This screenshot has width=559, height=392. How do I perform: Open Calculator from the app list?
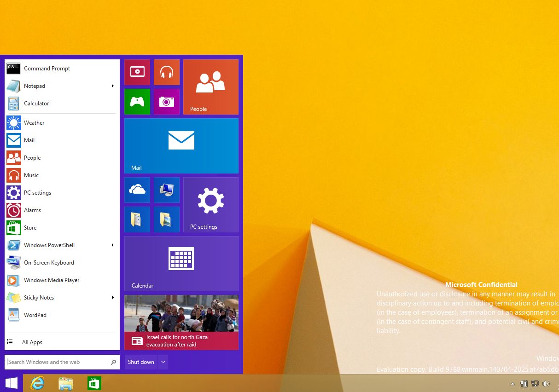(62, 104)
